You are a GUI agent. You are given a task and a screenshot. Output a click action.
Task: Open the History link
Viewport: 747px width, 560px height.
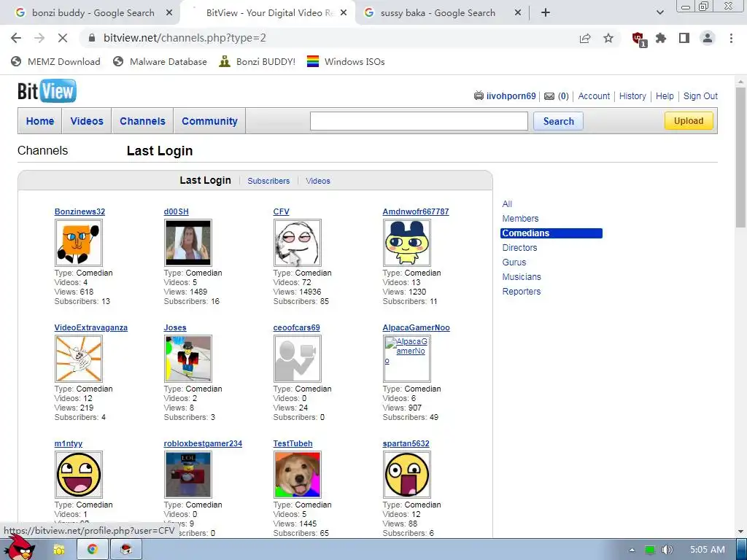tap(632, 96)
